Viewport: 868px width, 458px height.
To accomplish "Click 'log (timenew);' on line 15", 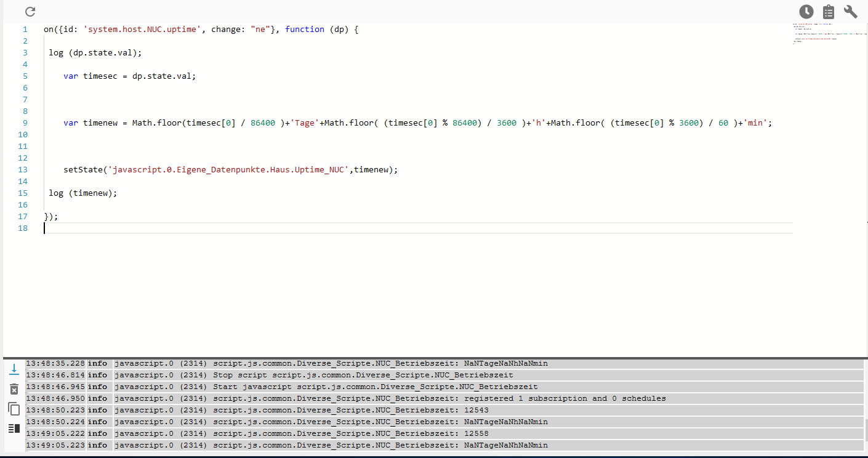I will pos(83,193).
